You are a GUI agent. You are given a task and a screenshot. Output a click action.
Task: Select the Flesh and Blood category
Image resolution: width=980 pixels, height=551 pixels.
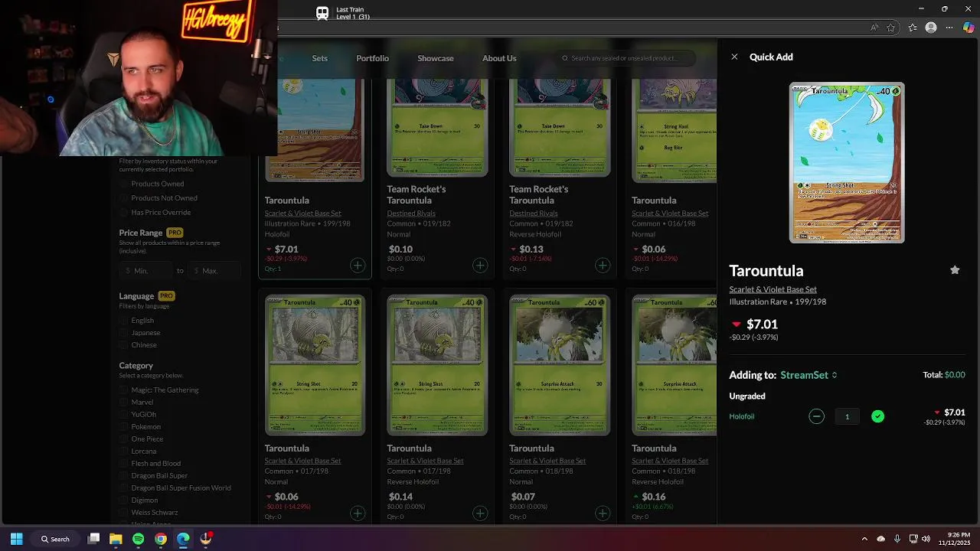(123, 464)
